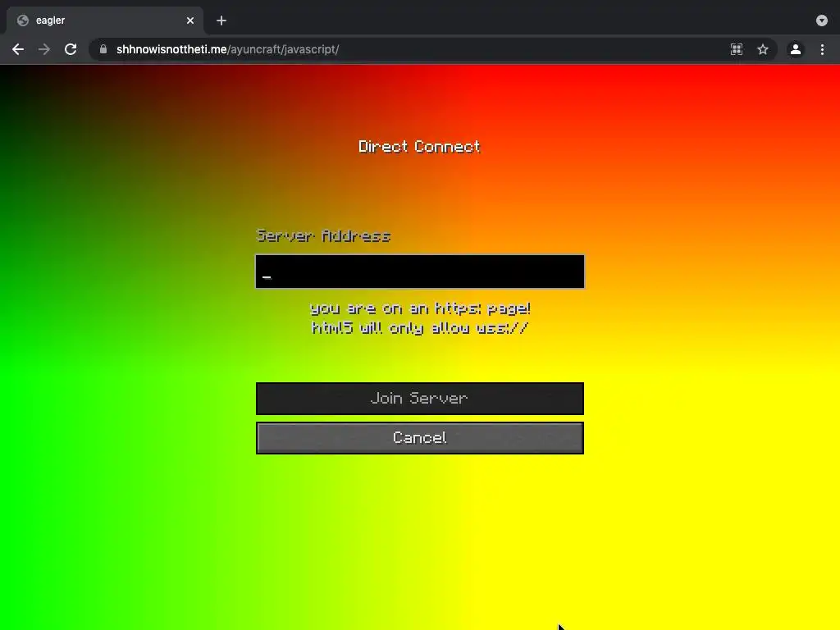Click the Direct Connect title text

(419, 147)
